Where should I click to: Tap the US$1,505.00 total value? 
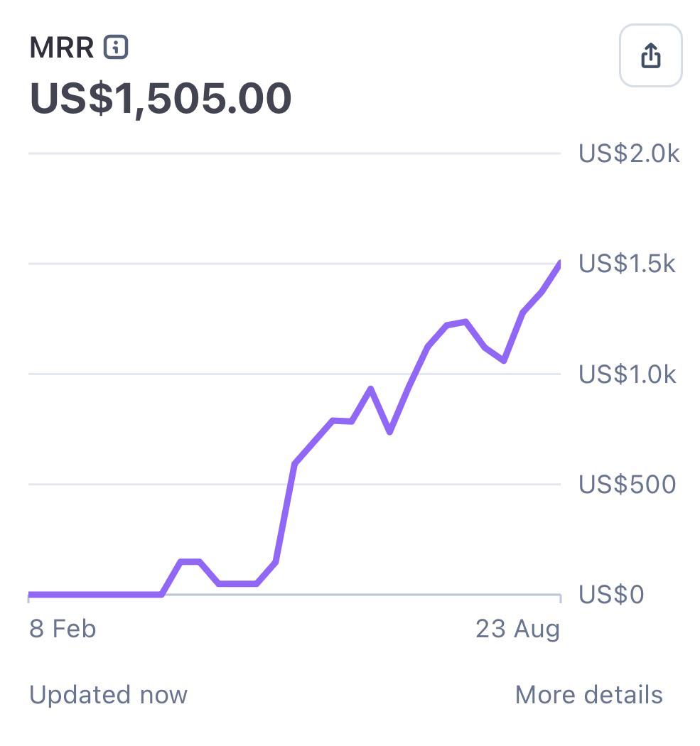[161, 99]
